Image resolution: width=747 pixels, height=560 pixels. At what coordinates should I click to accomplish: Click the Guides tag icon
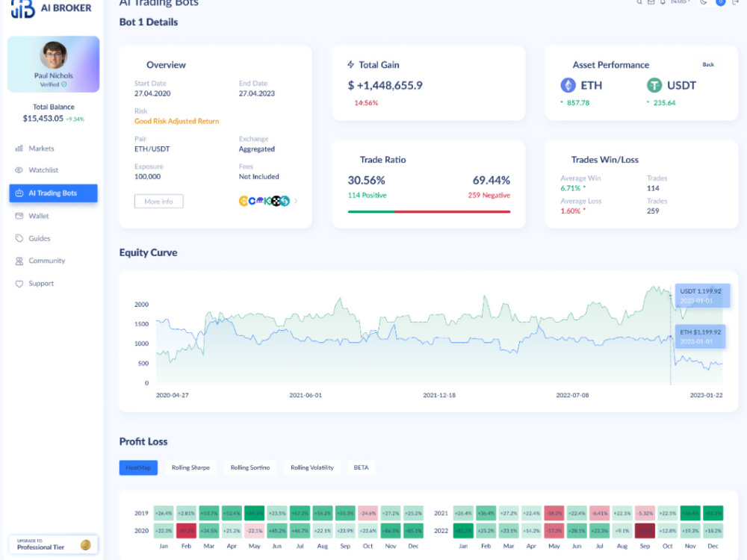(19, 239)
